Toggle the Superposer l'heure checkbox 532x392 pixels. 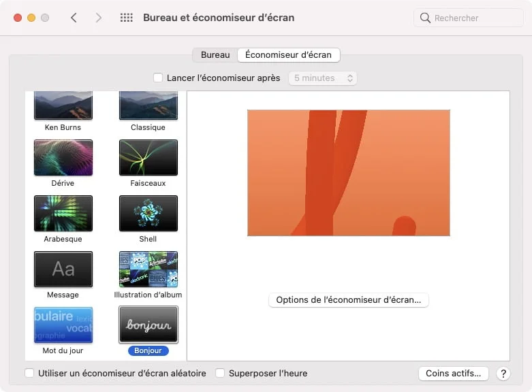(x=220, y=374)
